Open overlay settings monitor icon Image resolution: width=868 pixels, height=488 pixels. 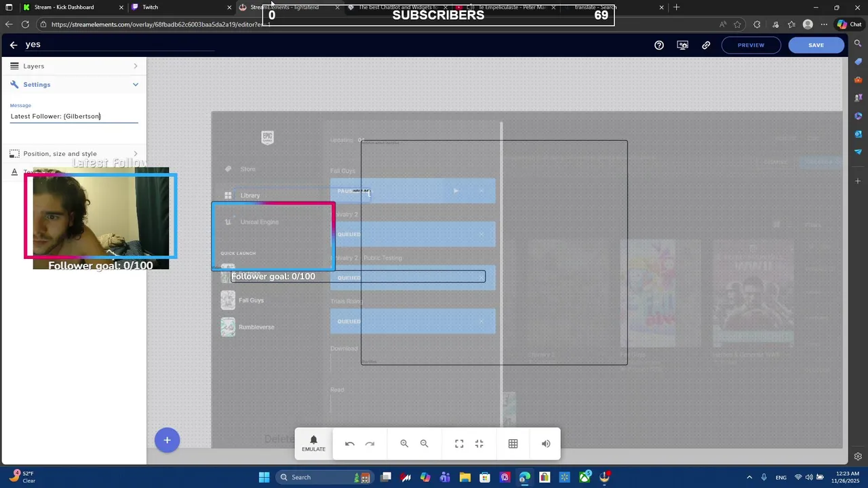[683, 45]
